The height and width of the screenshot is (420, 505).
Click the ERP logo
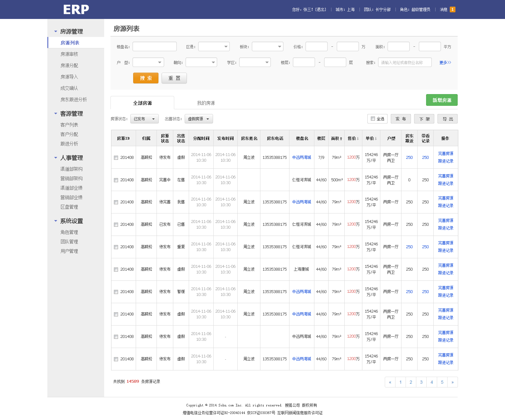tap(76, 9)
